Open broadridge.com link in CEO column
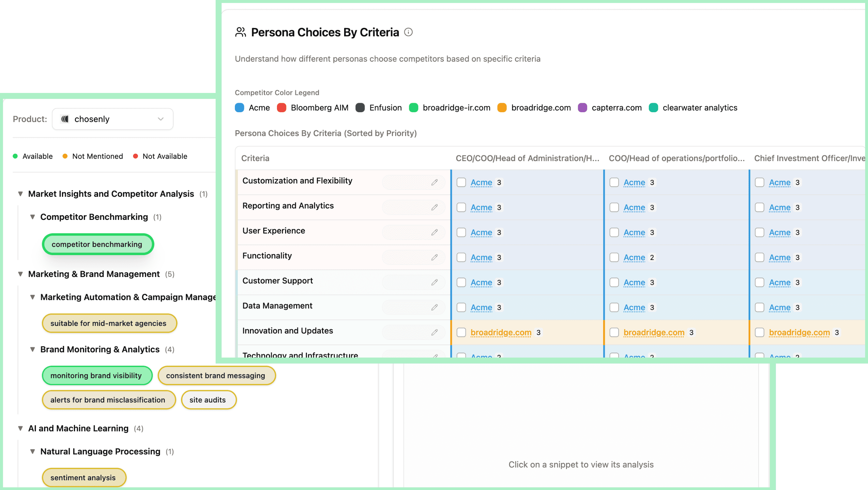 click(x=501, y=332)
